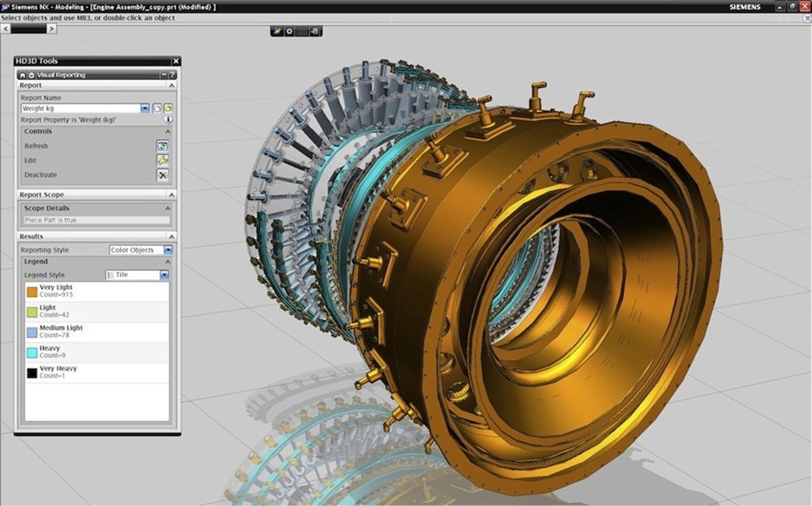Collapse the Controls group

click(168, 131)
